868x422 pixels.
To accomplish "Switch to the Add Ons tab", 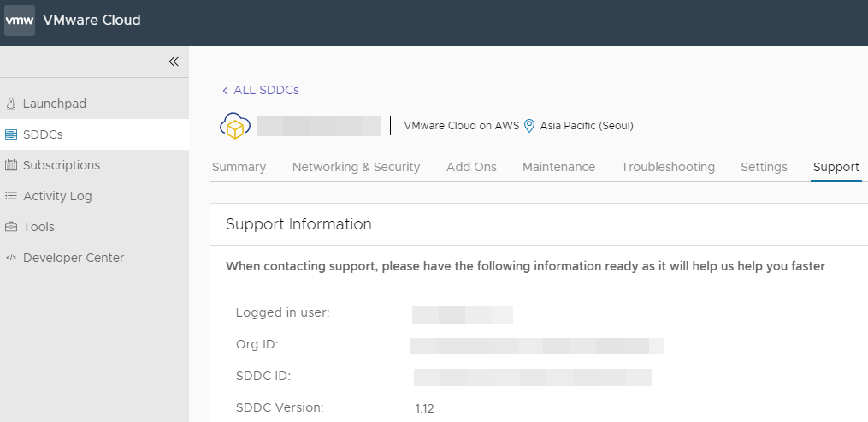I will (471, 167).
